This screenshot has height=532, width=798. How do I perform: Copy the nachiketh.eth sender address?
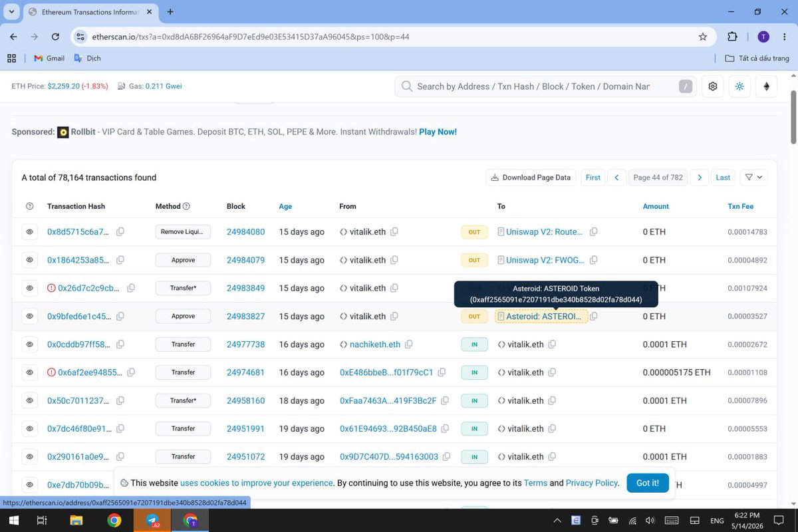point(409,344)
